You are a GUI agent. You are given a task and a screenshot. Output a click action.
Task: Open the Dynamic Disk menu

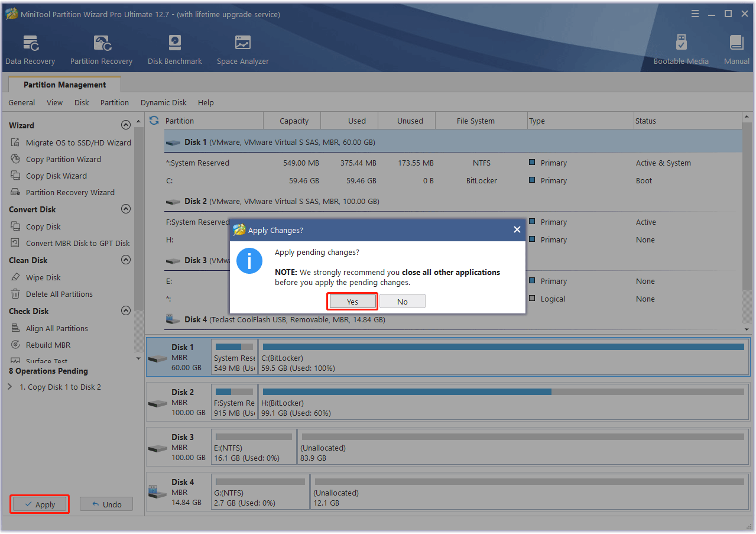[x=163, y=102]
